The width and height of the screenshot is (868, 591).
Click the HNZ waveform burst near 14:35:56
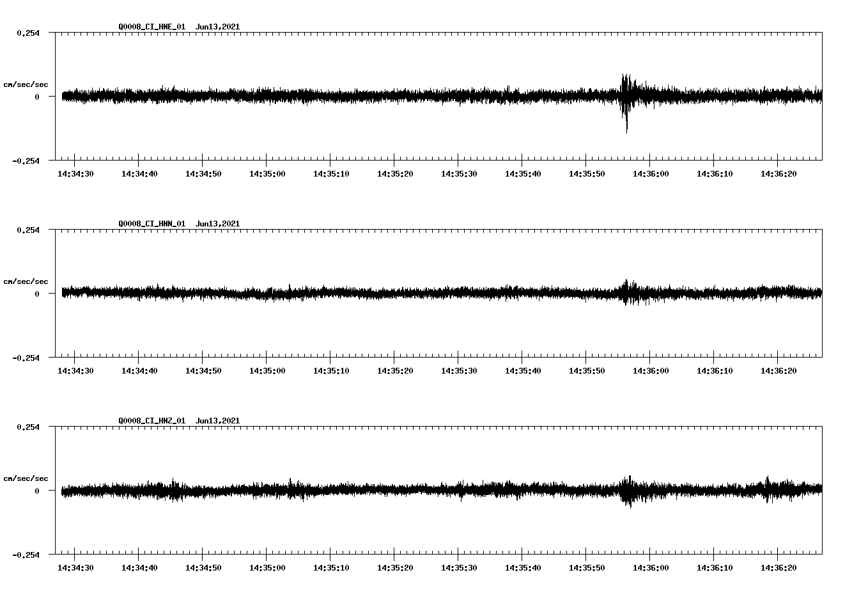click(x=628, y=491)
